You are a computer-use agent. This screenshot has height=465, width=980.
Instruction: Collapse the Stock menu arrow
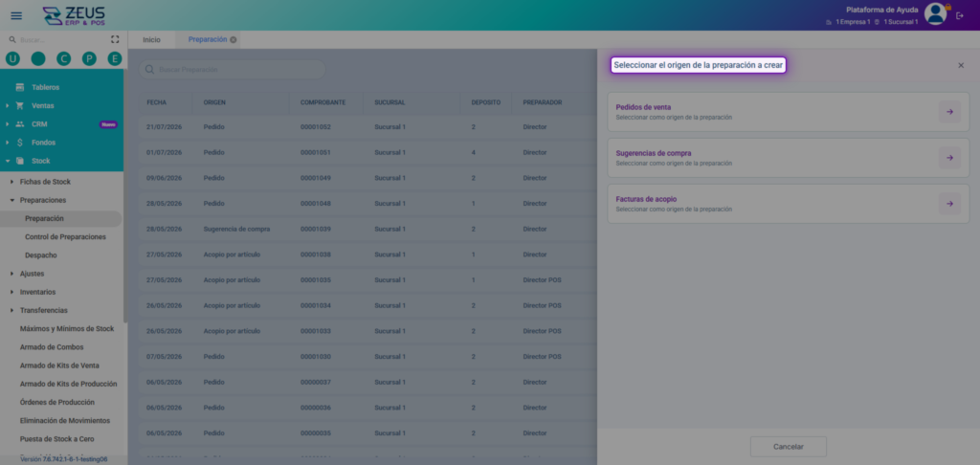coord(7,161)
